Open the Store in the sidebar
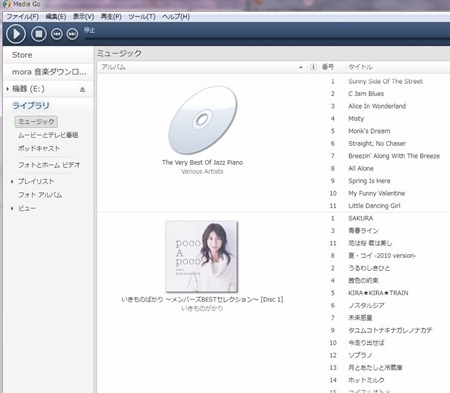Screen dimensions: 450x393 click(22, 55)
